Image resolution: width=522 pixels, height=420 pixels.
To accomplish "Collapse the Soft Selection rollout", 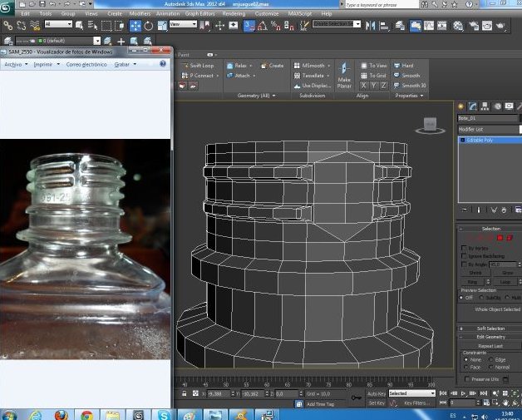I will click(490, 329).
